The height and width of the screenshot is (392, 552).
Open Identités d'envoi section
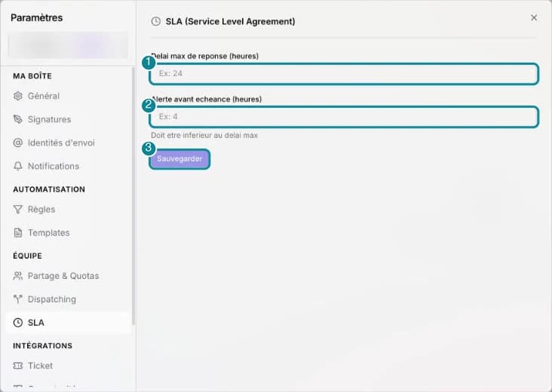pyautogui.click(x=69, y=142)
